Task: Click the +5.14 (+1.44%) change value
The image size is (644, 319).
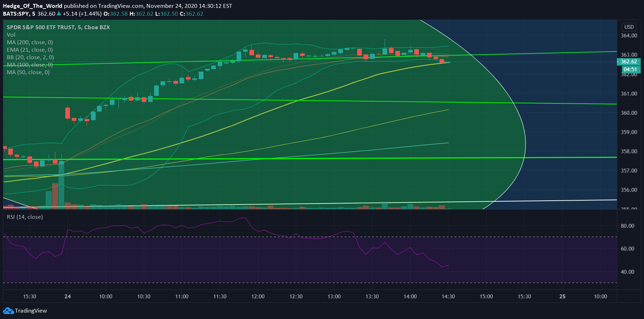Action: pos(82,14)
